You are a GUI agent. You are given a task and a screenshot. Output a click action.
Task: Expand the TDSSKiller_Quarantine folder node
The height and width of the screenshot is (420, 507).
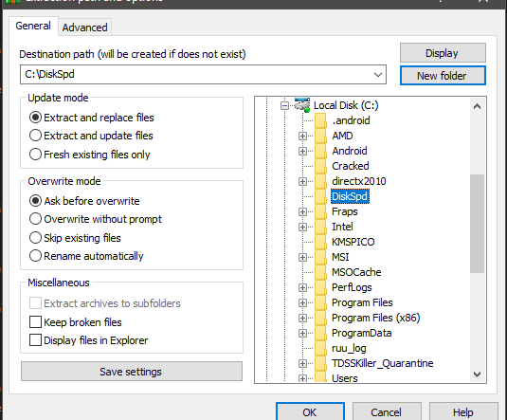click(302, 364)
